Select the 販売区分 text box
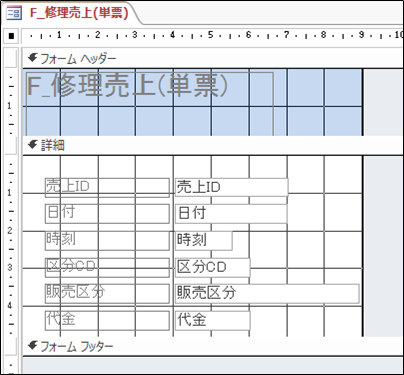404x375 pixels. pos(267,294)
